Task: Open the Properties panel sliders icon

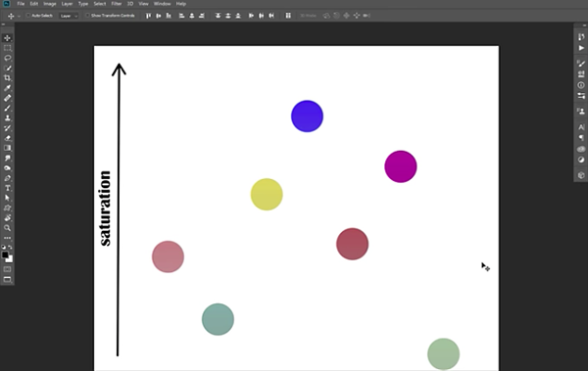Action: tap(581, 96)
